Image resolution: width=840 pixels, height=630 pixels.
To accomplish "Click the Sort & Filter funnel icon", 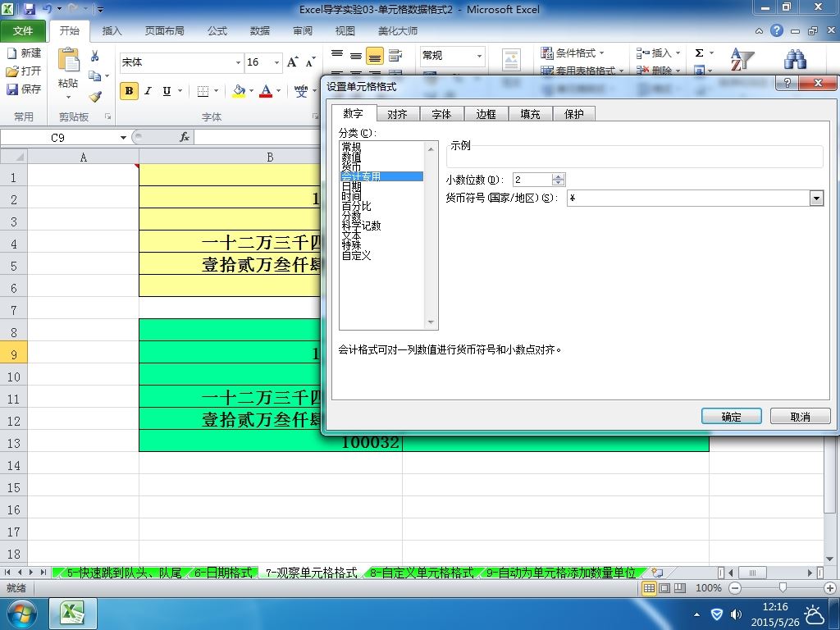I will (x=742, y=59).
